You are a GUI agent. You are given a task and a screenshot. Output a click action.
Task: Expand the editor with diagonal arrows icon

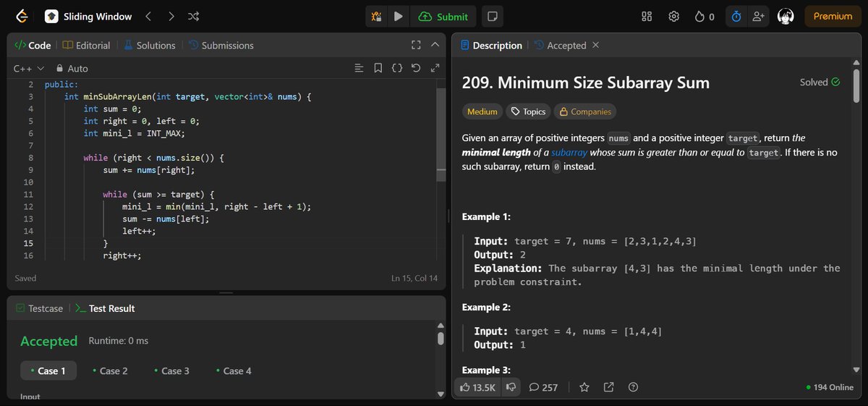pyautogui.click(x=435, y=68)
